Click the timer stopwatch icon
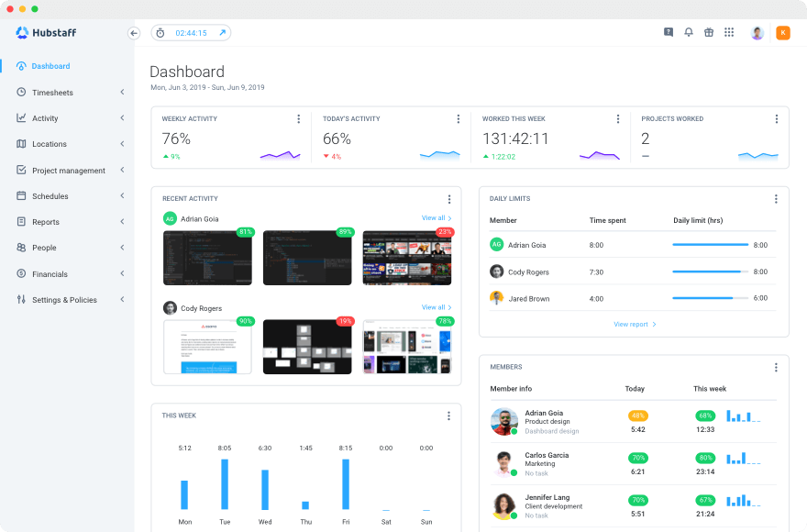Image resolution: width=807 pixels, height=532 pixels. [160, 32]
